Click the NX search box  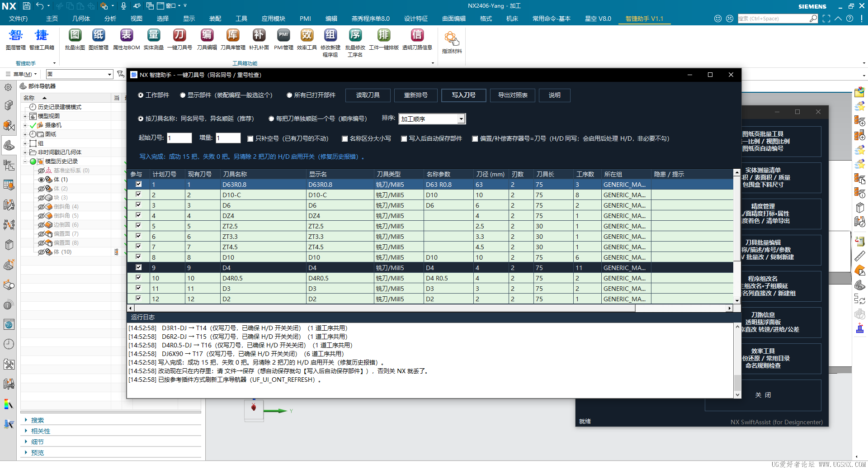tap(778, 19)
